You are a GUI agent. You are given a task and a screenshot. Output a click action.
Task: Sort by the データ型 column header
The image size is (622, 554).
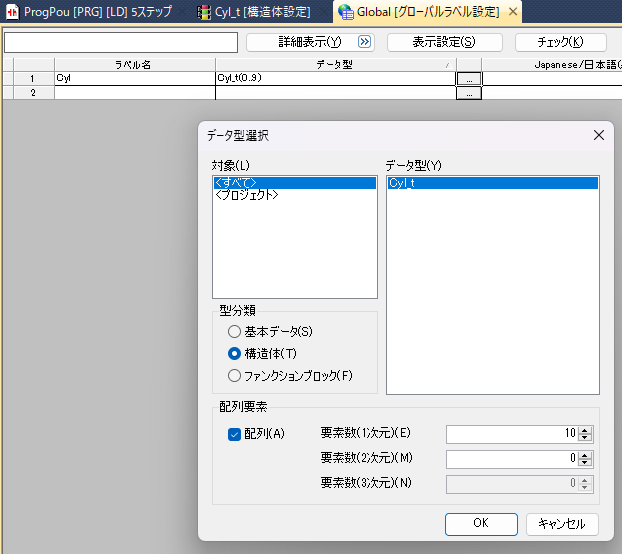[x=336, y=65]
